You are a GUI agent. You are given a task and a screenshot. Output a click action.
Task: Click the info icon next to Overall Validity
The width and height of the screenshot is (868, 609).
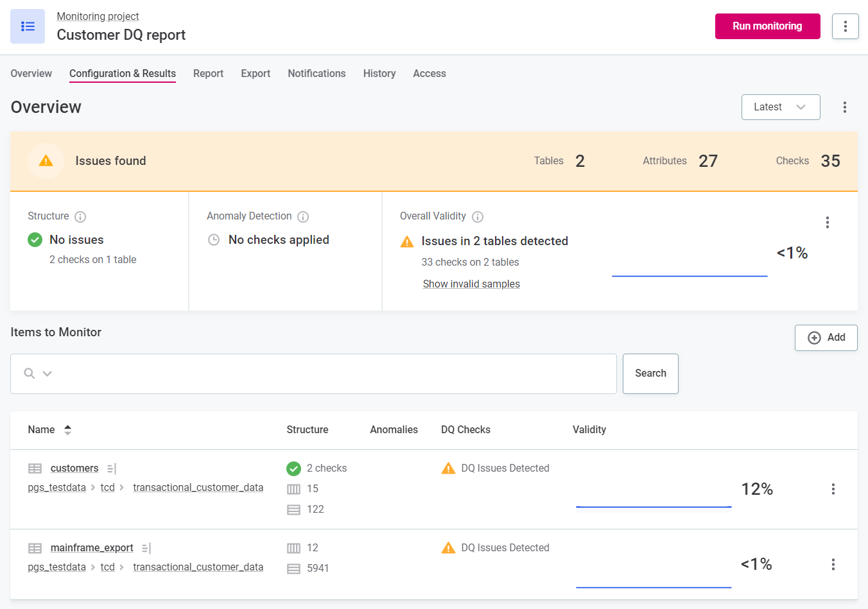point(478,217)
